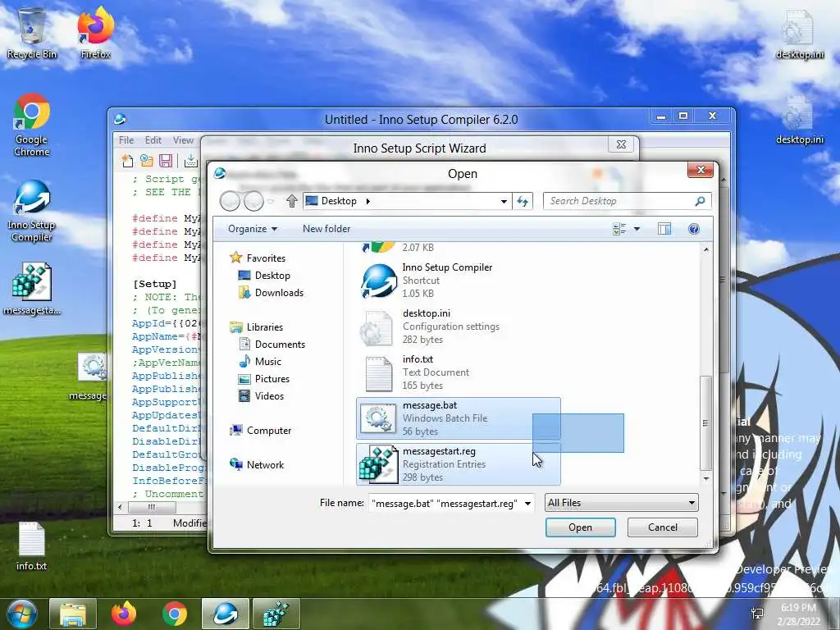Refresh the Desktop folder location
Viewport: 840px width, 630px height.
[523, 201]
